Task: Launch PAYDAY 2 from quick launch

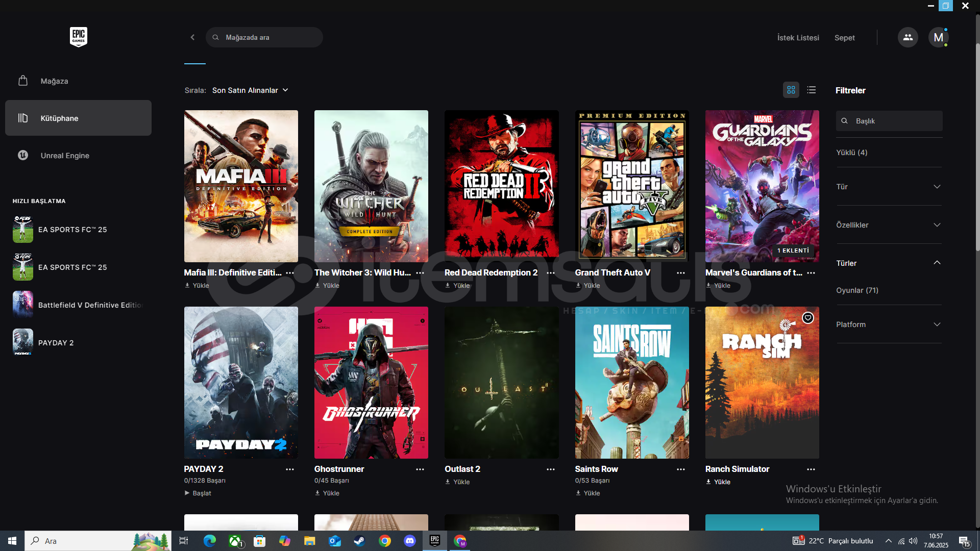Action: tap(78, 343)
